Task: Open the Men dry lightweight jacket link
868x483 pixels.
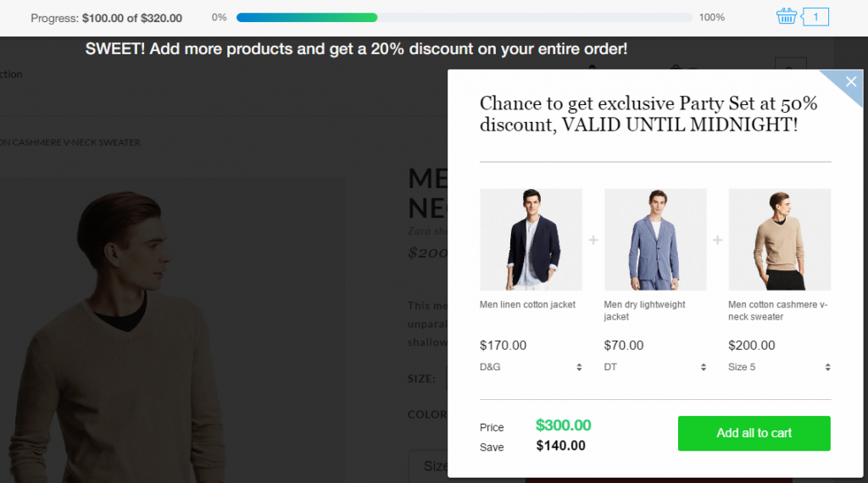Action: click(644, 310)
